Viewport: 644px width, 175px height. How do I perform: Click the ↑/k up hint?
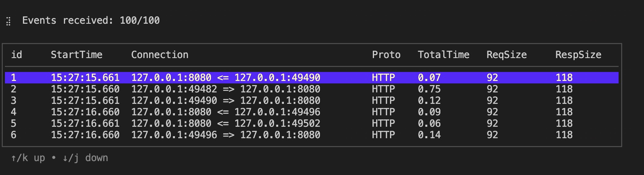[x=28, y=158]
